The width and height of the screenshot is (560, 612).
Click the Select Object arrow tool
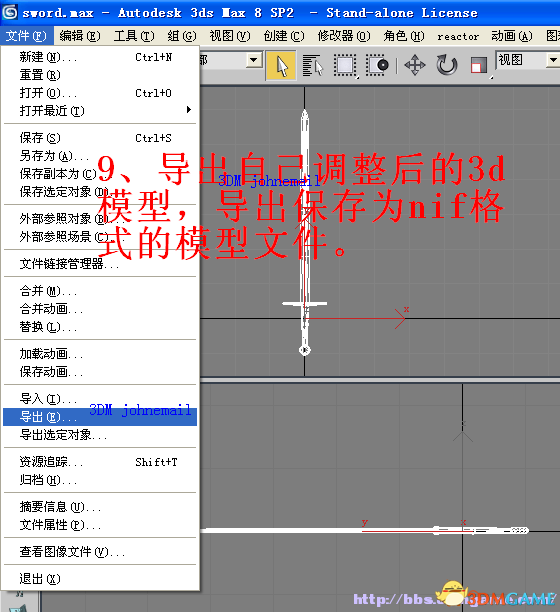[281, 66]
